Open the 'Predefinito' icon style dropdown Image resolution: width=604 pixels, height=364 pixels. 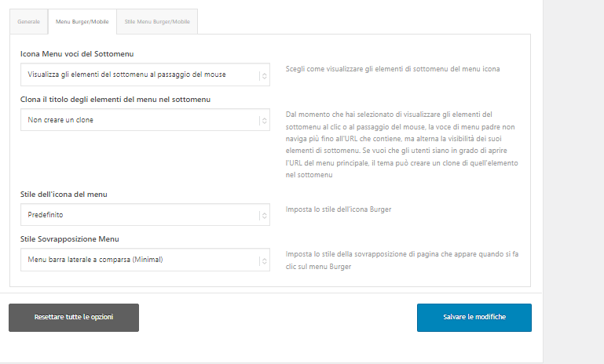click(x=145, y=215)
